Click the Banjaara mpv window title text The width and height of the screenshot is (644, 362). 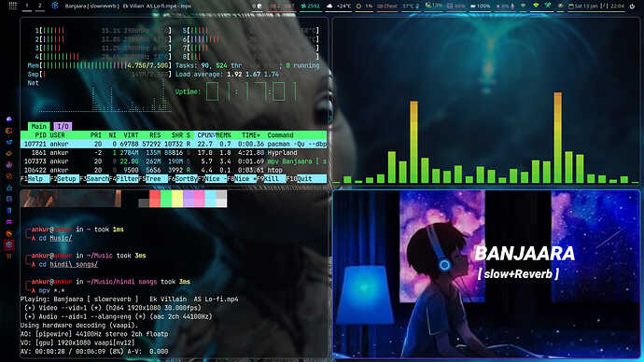[128, 7]
